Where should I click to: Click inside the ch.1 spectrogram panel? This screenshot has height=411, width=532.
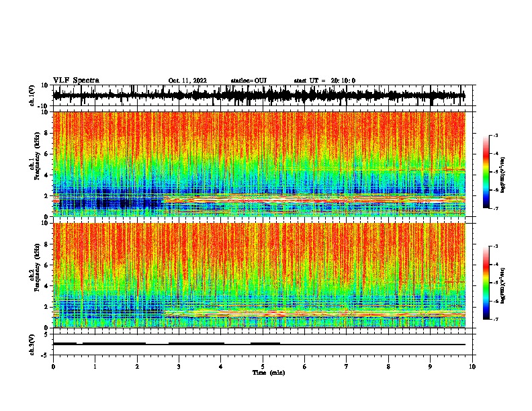click(x=259, y=164)
